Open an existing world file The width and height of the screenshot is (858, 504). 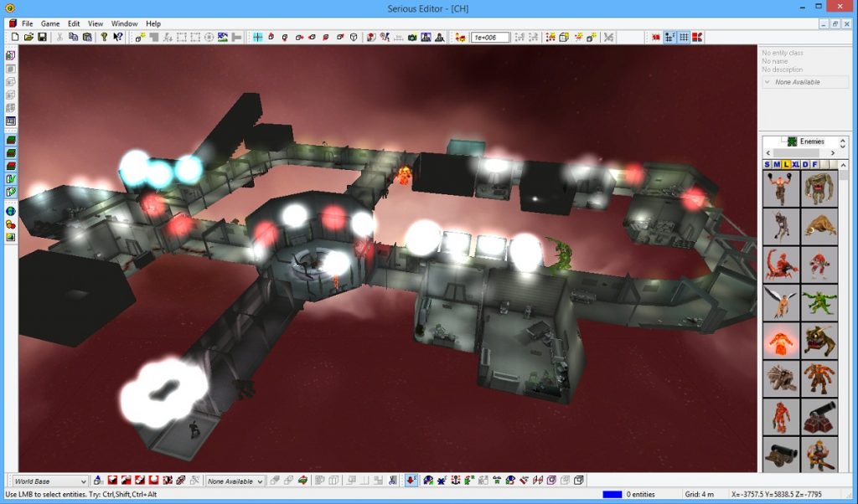28,37
